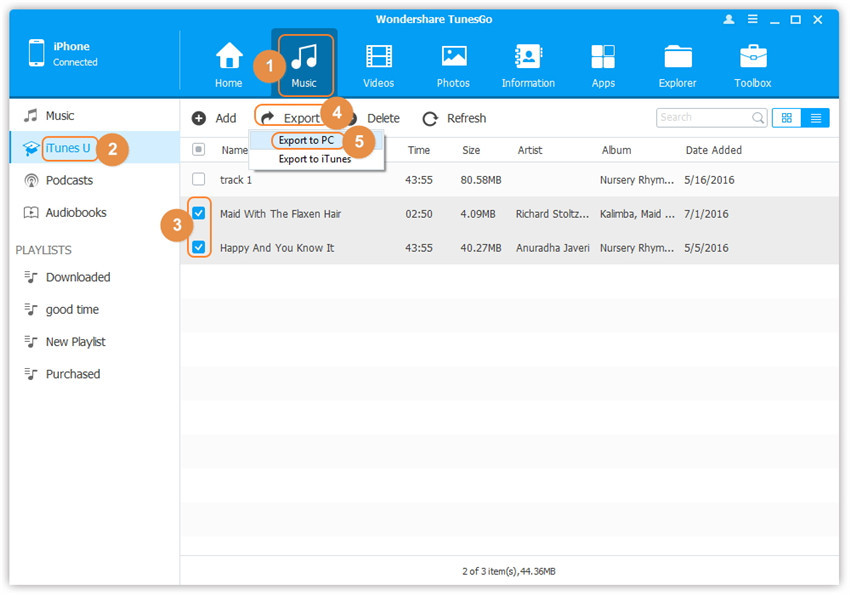Open the Export dropdown
The image size is (850, 595).
(x=291, y=118)
